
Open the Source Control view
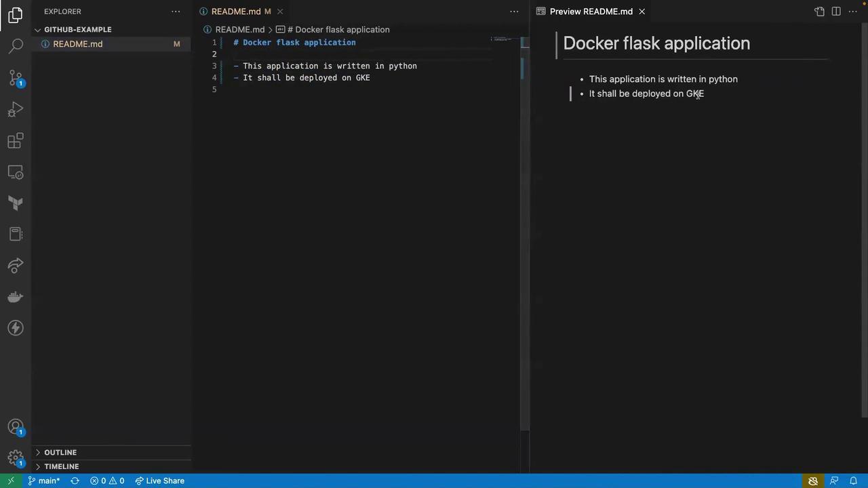pyautogui.click(x=16, y=78)
